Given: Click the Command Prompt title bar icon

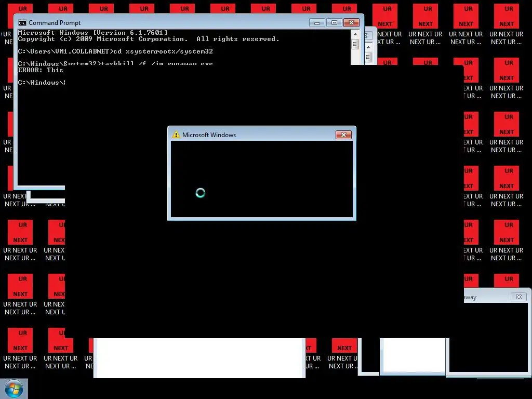Looking at the screenshot, I should [22, 23].
